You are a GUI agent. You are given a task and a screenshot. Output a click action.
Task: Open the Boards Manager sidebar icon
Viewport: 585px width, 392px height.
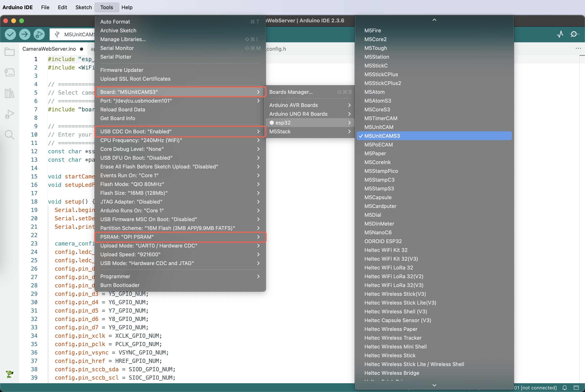(10, 72)
